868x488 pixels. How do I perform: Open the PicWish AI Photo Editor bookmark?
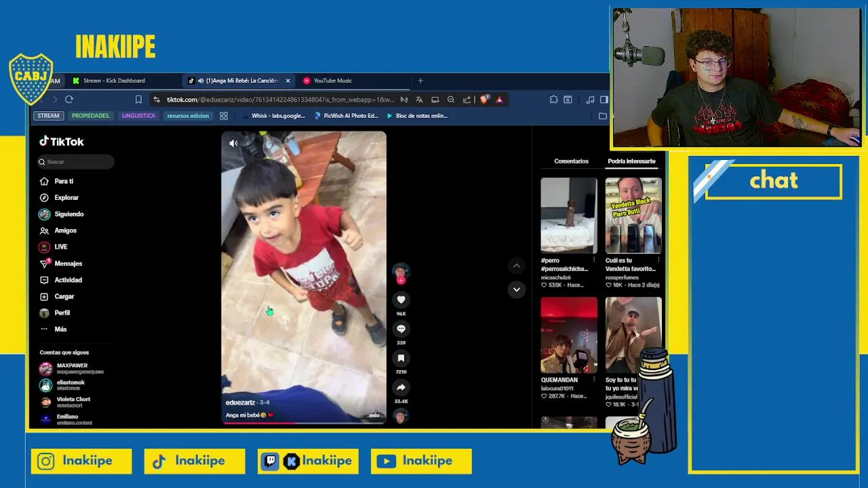[x=346, y=116]
